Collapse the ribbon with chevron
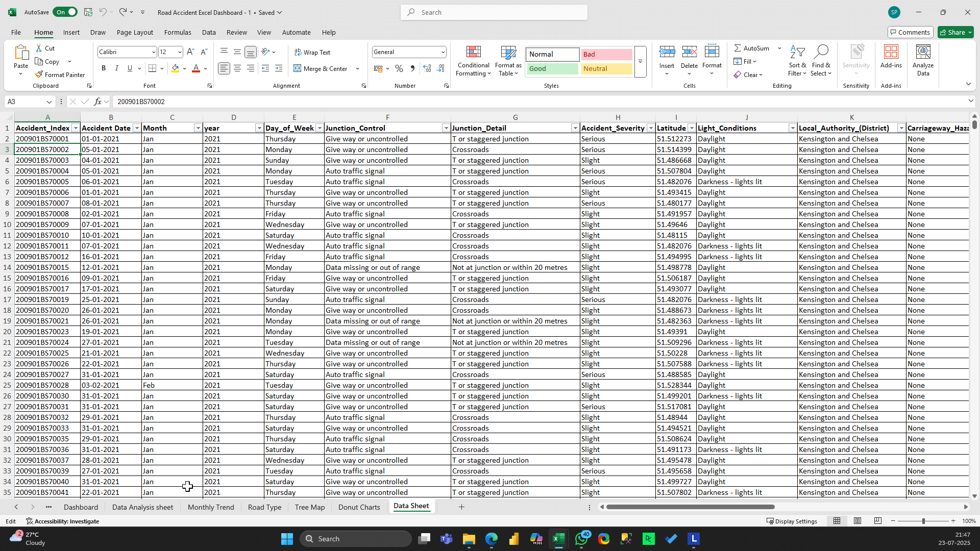Screen dimensions: 980x551 968,84
